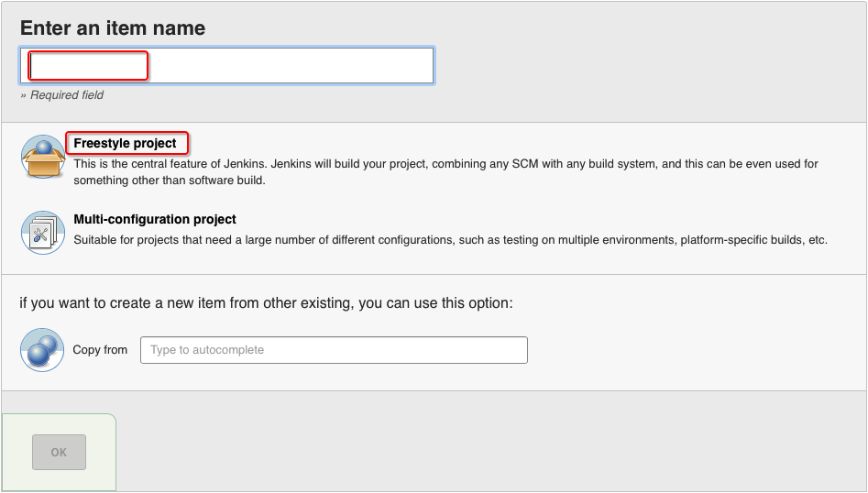Click the 'Type to autocomplete' placeholder text

click(x=207, y=350)
